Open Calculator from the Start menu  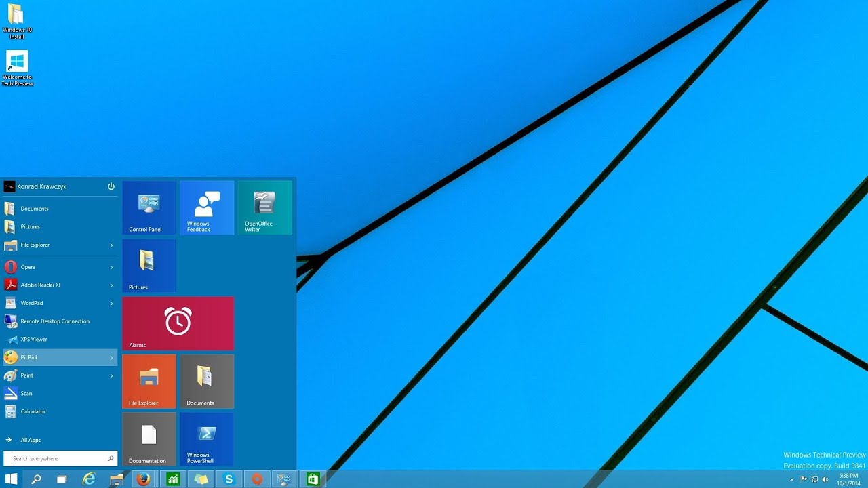60,411
